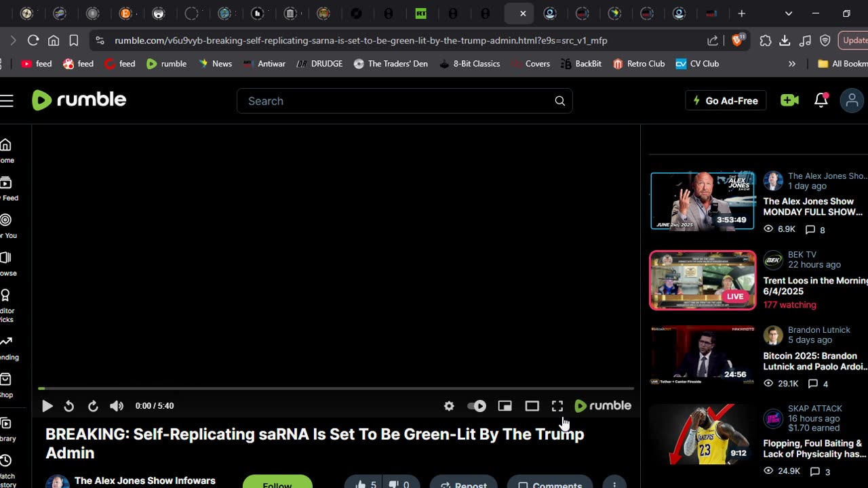Open video player settings gear

click(x=449, y=406)
